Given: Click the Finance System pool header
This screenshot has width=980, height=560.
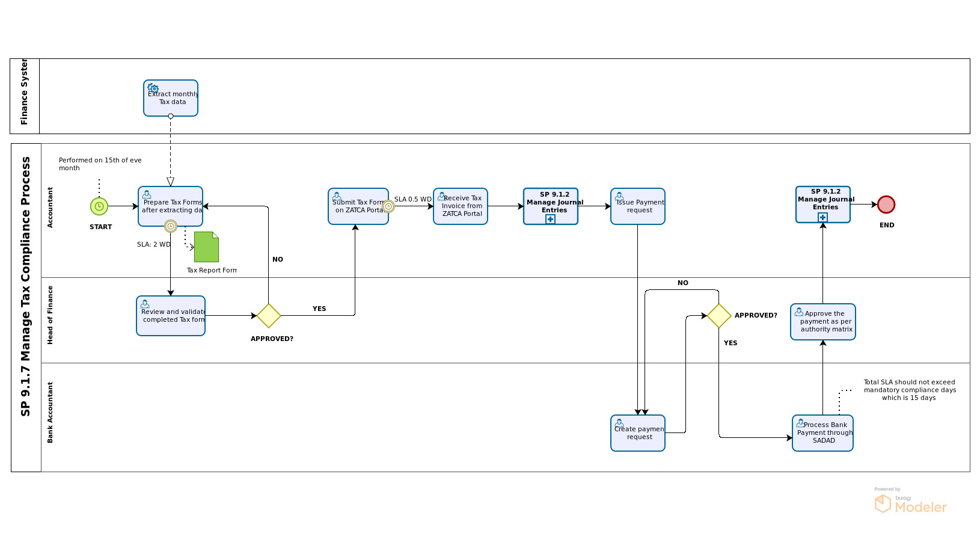Looking at the screenshot, I should (x=25, y=96).
